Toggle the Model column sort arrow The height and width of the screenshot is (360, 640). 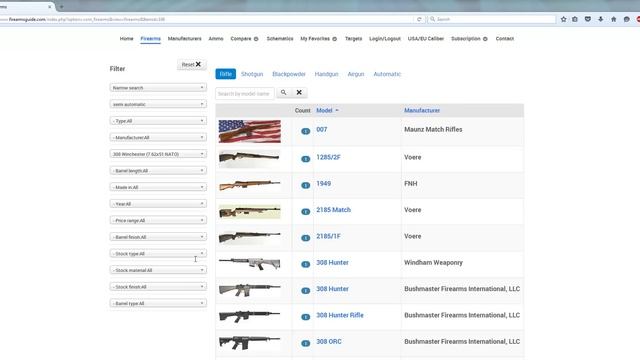click(x=337, y=110)
